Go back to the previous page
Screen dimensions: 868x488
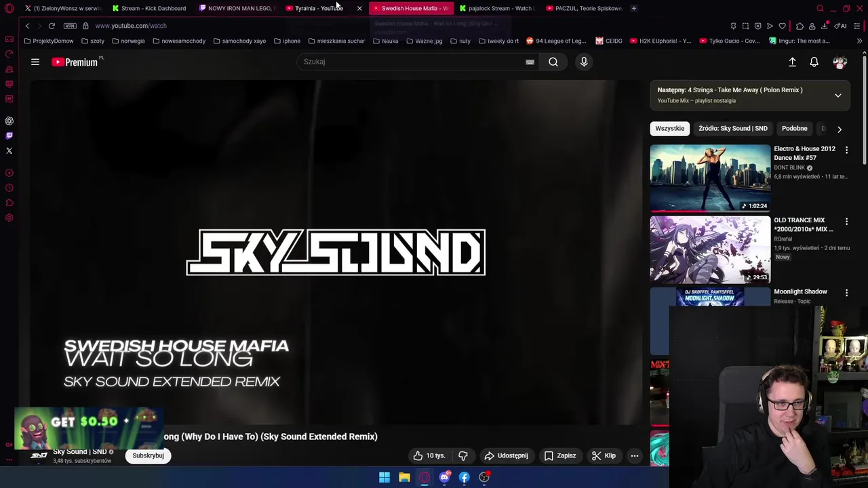pos(27,26)
